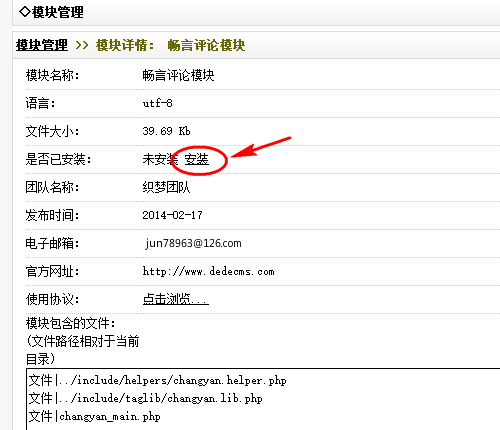Click the 模块包含的文件 section label
500x430 pixels.
point(70,323)
